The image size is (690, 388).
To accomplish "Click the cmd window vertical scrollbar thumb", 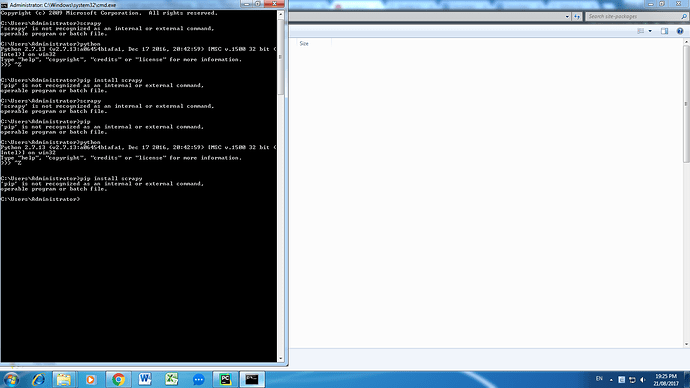I will point(280,58).
